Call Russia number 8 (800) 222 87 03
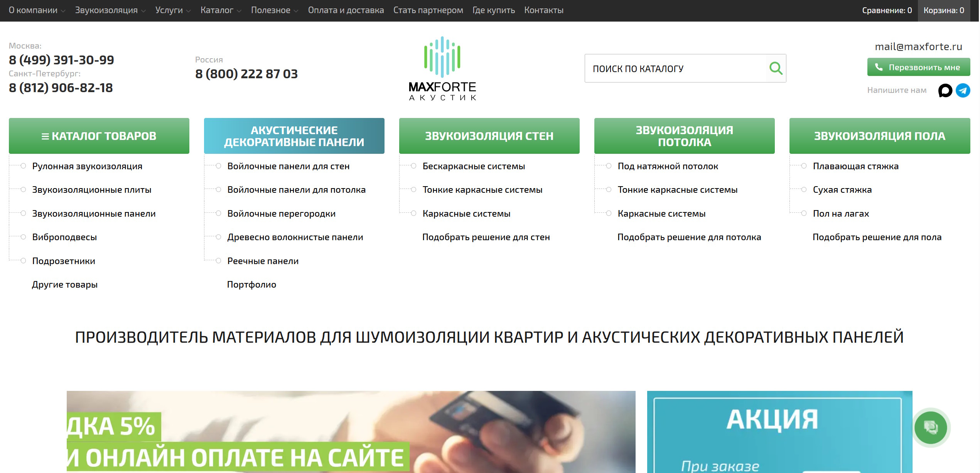980x473 pixels. 246,74
